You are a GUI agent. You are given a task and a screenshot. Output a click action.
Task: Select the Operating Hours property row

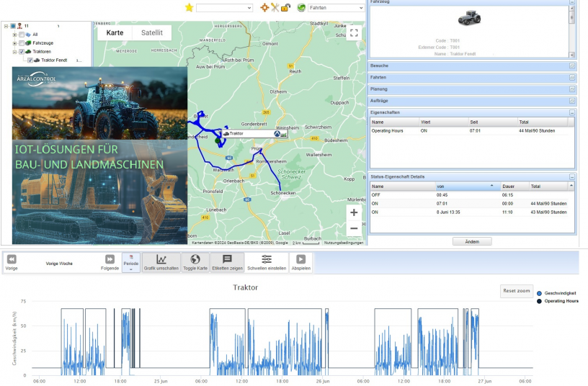pos(472,131)
